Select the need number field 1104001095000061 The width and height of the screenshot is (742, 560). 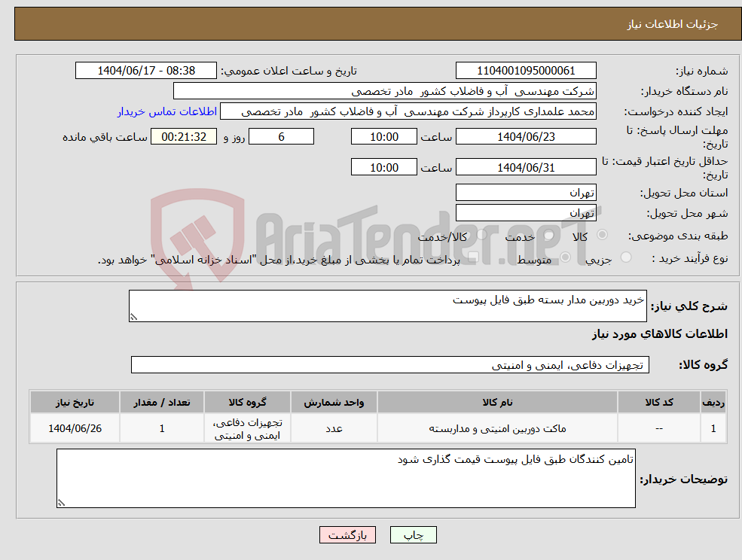525,70
